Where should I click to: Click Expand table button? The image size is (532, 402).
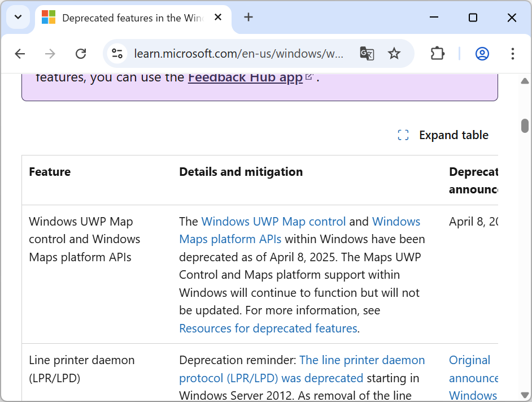(x=443, y=135)
